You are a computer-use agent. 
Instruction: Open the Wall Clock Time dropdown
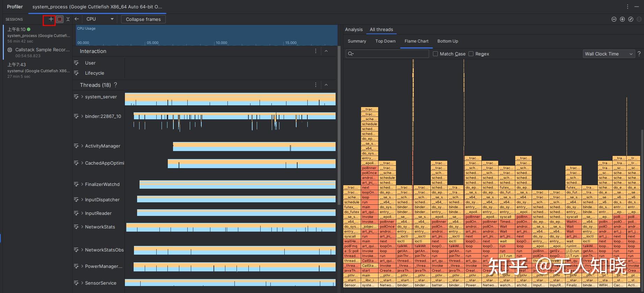pyautogui.click(x=608, y=54)
